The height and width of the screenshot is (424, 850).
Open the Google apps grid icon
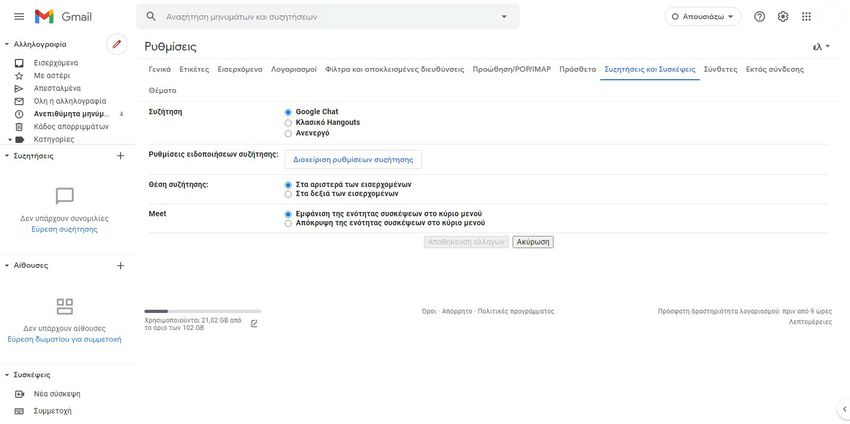tap(806, 17)
